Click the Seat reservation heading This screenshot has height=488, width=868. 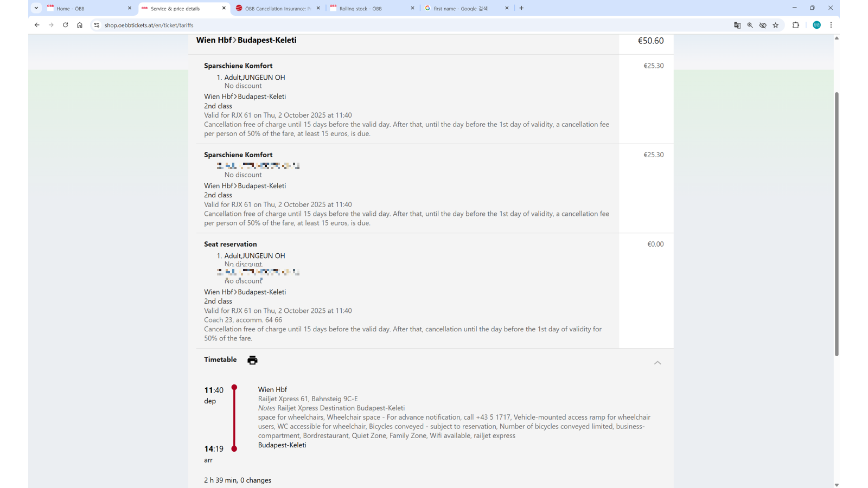[x=231, y=244]
